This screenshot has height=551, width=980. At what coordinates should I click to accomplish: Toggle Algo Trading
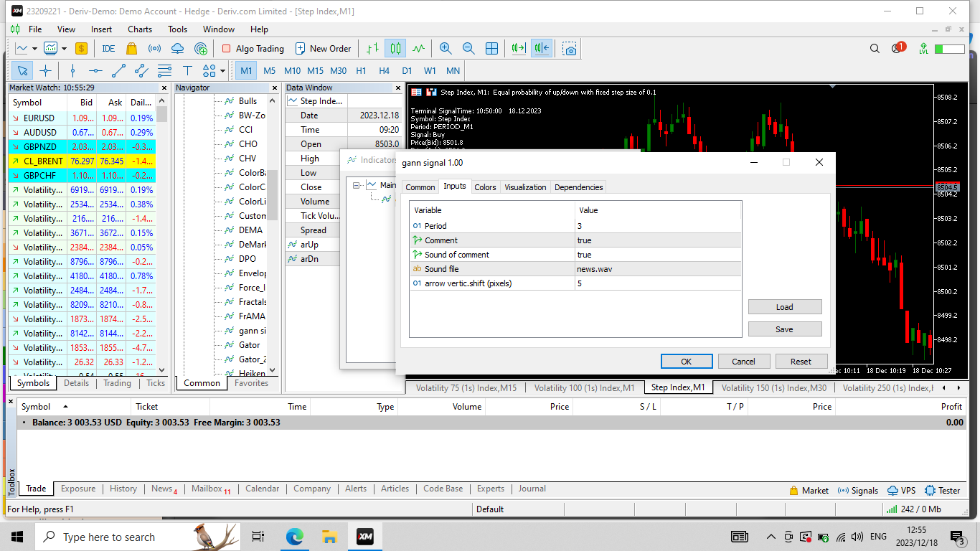[x=253, y=49]
